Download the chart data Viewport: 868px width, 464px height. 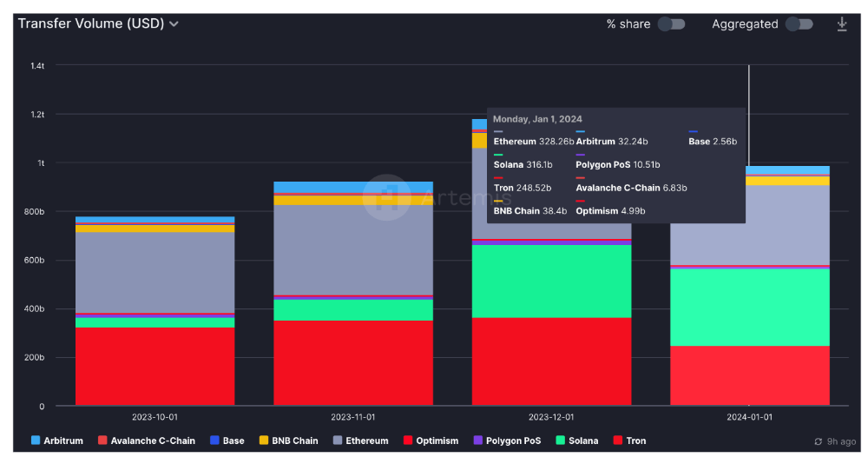pos(841,23)
